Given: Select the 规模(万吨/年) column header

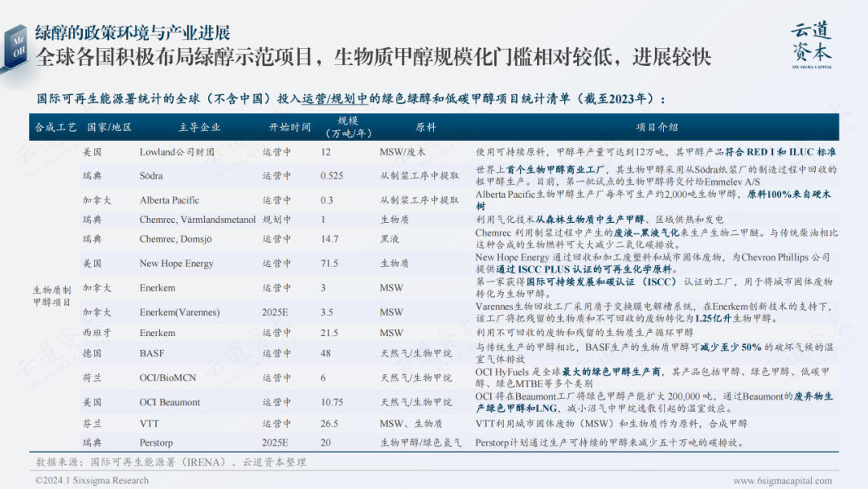Looking at the screenshot, I should pos(348,127).
